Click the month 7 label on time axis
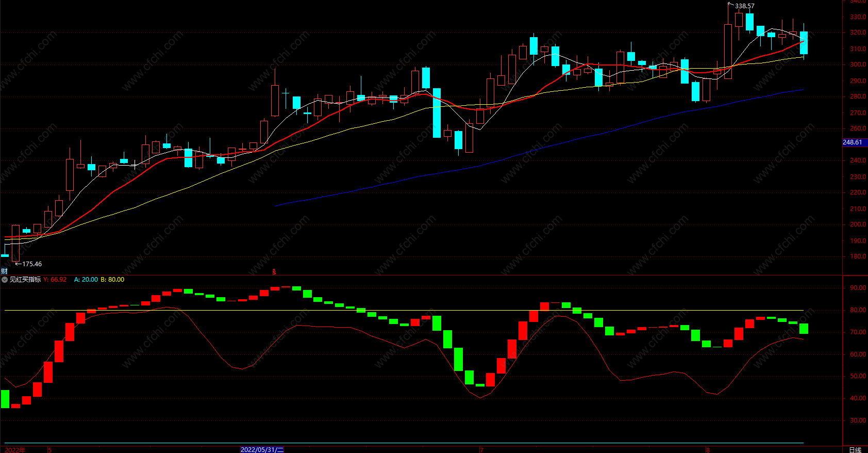This screenshot has width=868, height=453. [x=481, y=450]
